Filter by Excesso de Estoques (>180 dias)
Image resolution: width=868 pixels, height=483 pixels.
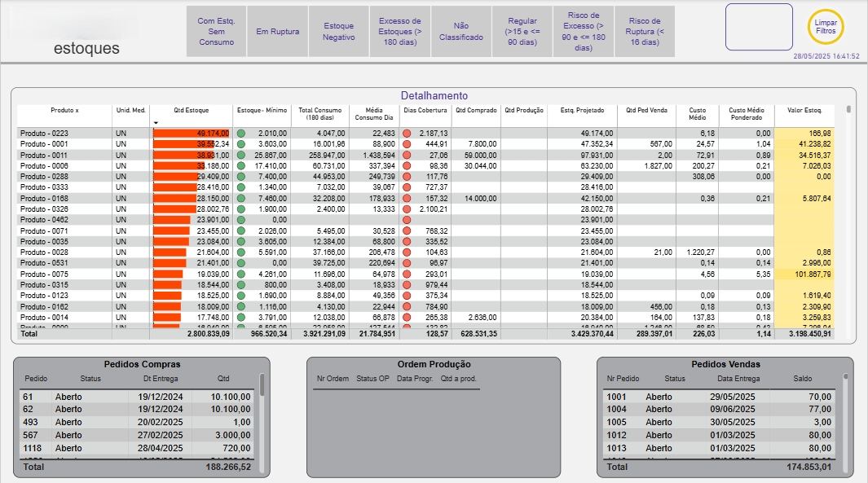coord(399,32)
